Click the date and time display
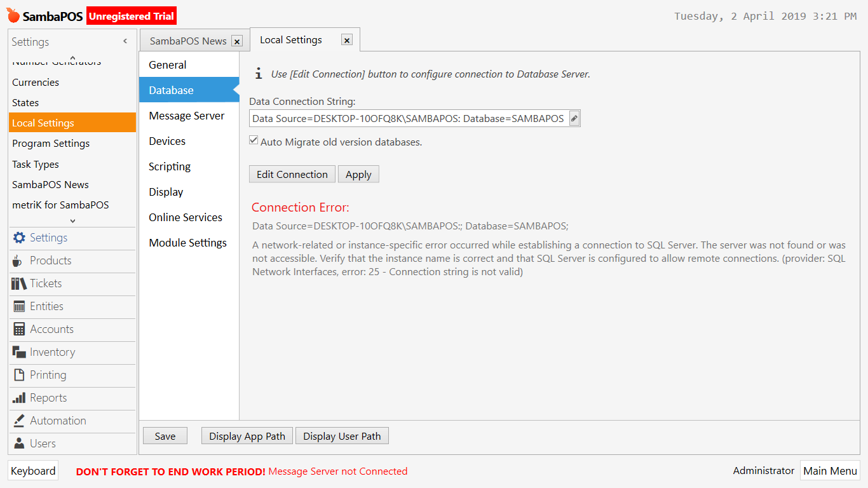The height and width of the screenshot is (488, 868). (x=766, y=17)
